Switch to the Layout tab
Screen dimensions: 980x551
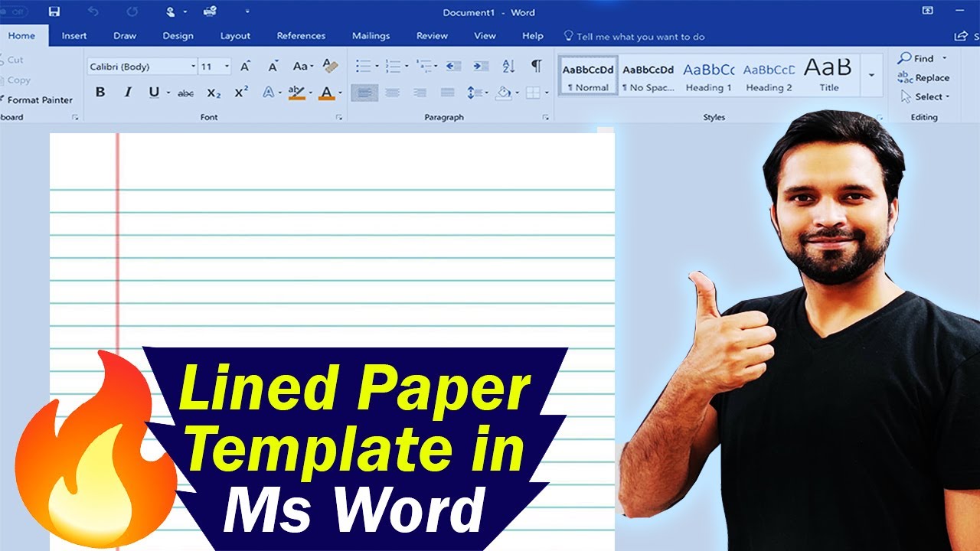click(235, 36)
